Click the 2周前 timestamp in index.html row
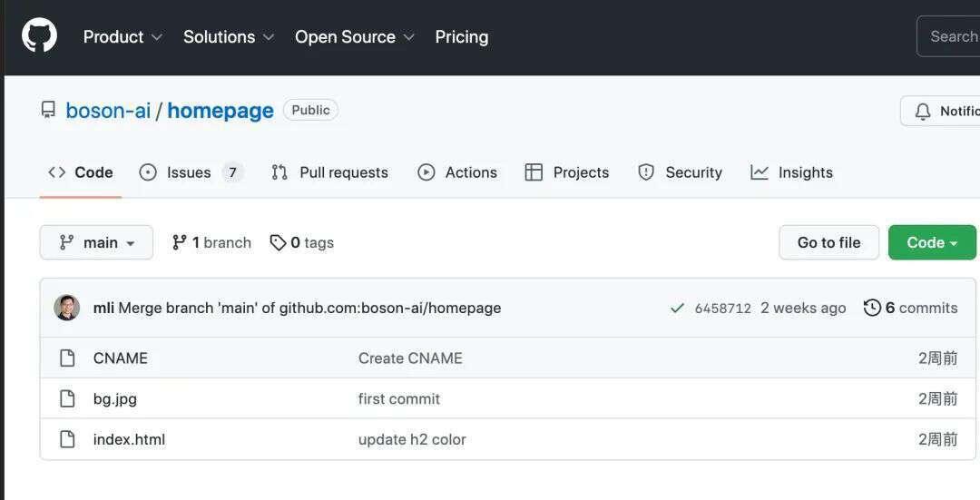Screen dimensions: 980x500 point(937,439)
